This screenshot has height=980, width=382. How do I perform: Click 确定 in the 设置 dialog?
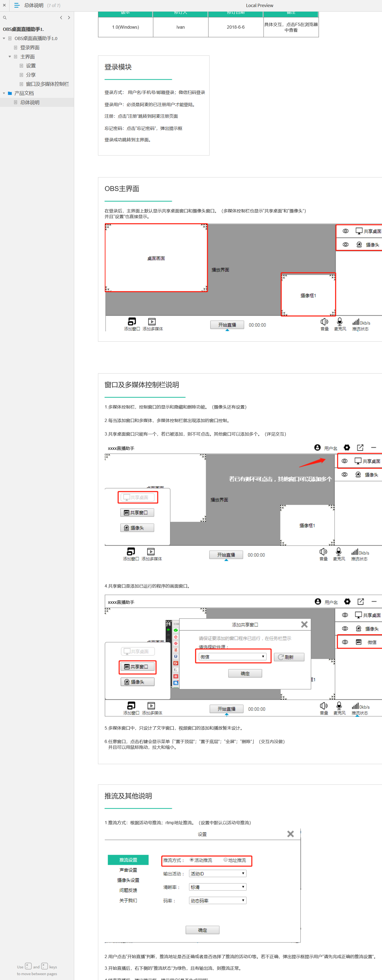coord(202,930)
